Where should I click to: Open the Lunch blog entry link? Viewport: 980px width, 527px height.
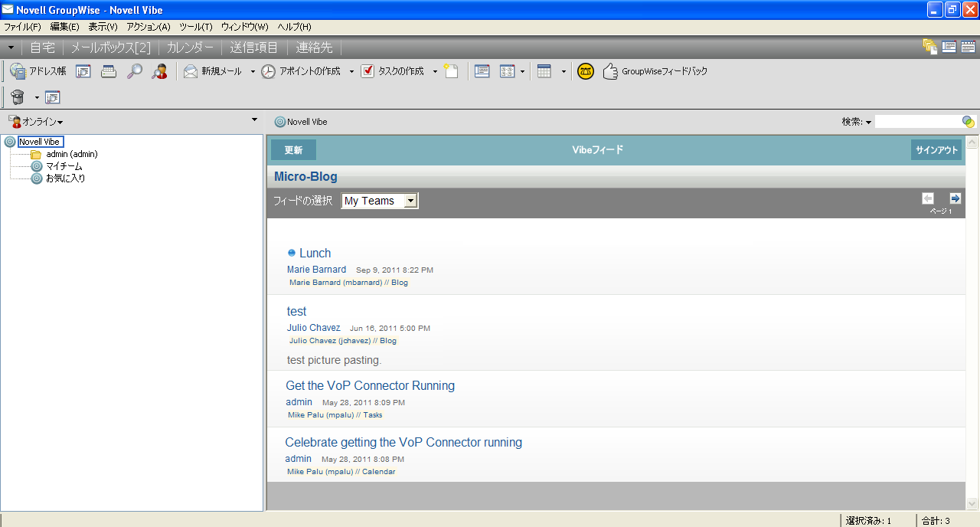315,253
